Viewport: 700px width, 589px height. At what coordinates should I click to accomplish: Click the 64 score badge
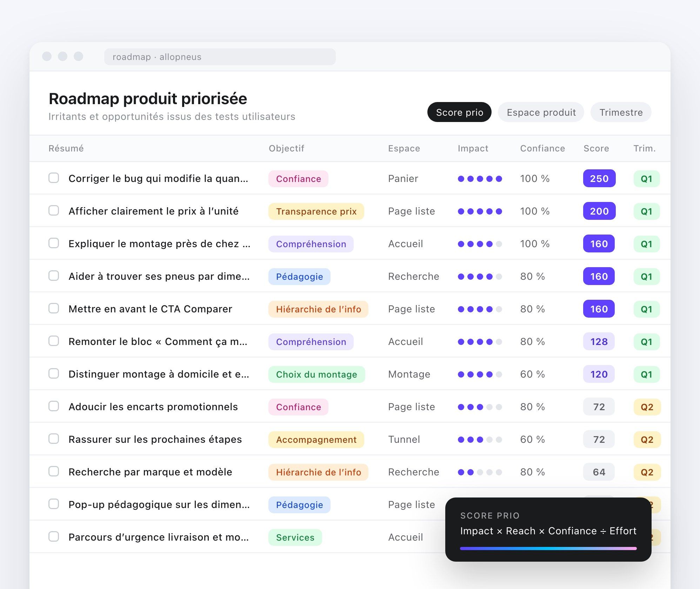point(599,472)
